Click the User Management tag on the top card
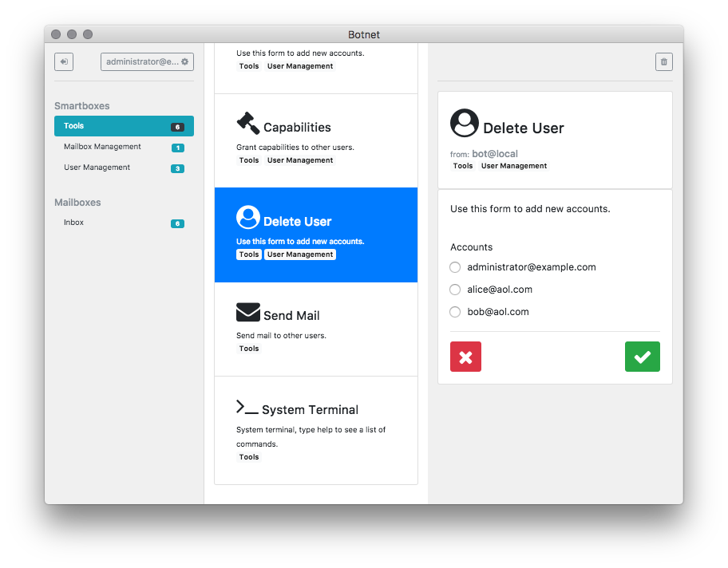The width and height of the screenshot is (728, 568). (300, 66)
